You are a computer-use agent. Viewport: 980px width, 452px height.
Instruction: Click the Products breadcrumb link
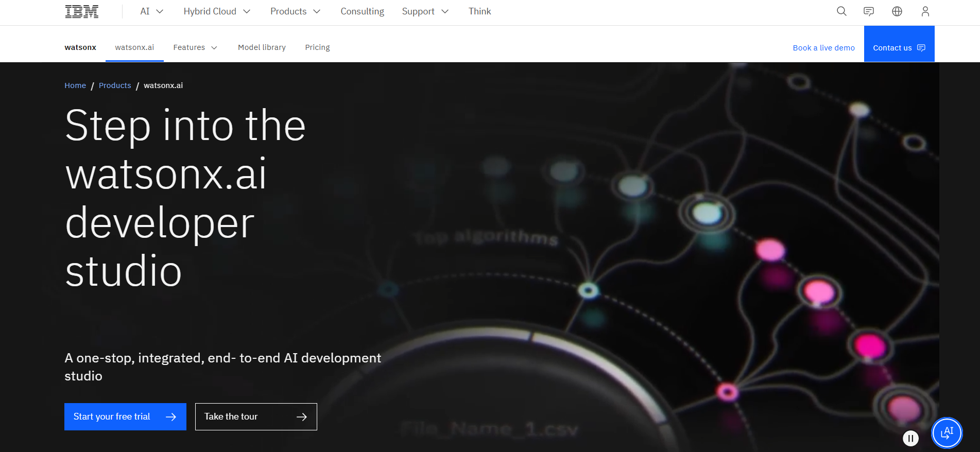coord(115,85)
